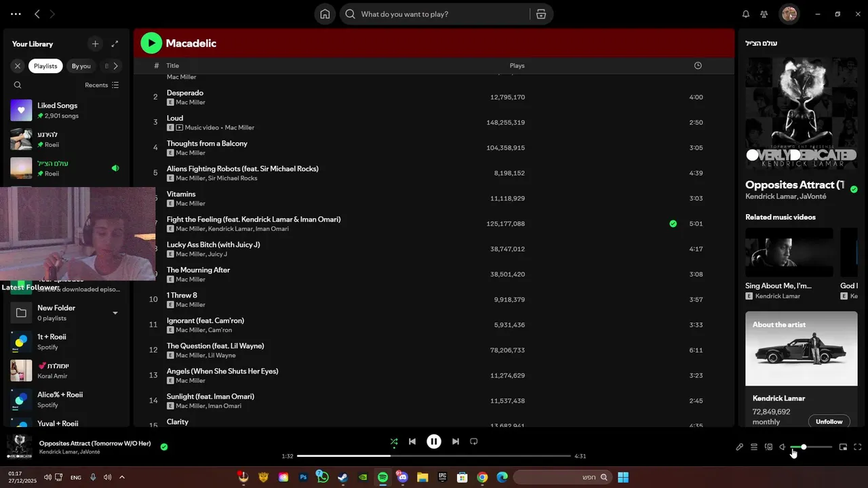868x488 pixels.
Task: Show more filter chips with right arrow
Action: click(x=116, y=66)
